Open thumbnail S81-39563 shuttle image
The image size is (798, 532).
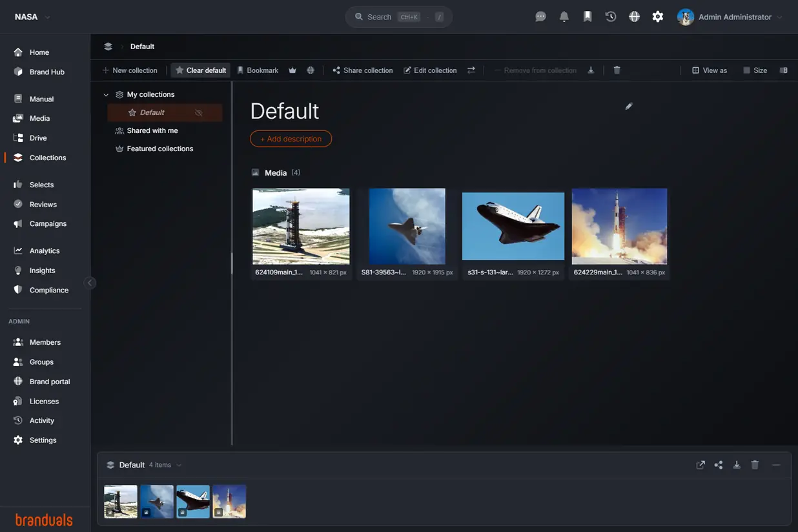[x=407, y=227]
